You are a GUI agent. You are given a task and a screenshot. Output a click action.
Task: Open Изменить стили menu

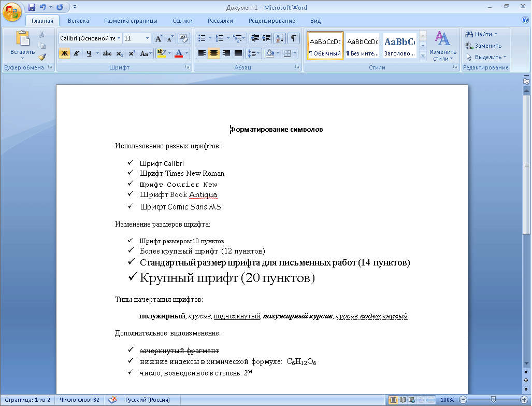point(443,46)
